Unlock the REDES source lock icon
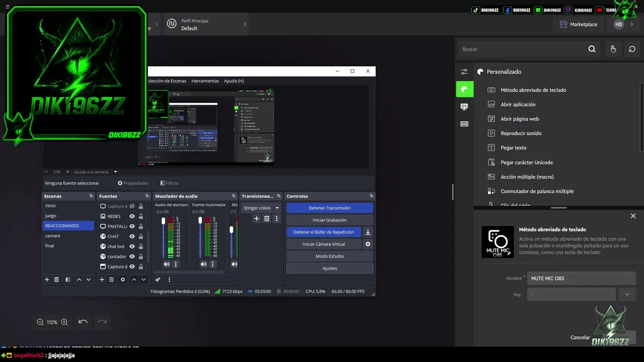The image size is (644, 362). pos(141,216)
